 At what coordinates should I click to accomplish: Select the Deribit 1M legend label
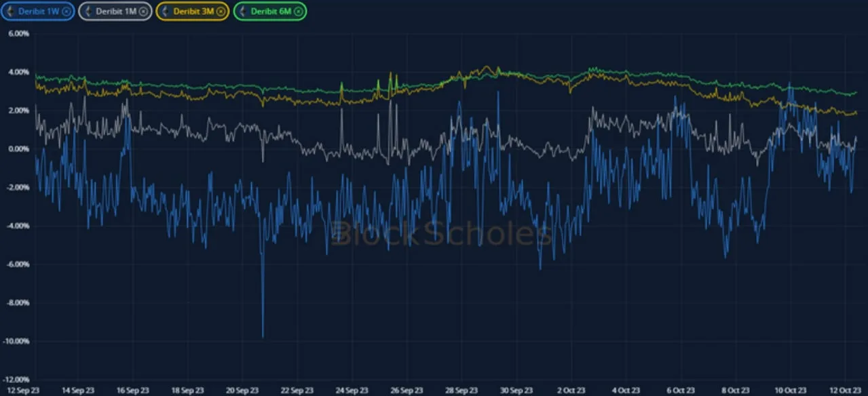click(116, 12)
